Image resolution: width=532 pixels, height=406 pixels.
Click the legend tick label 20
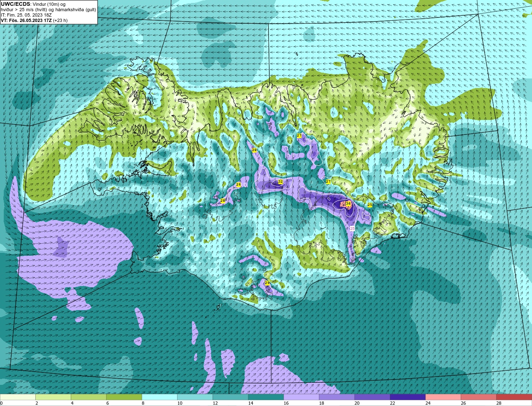(357, 403)
